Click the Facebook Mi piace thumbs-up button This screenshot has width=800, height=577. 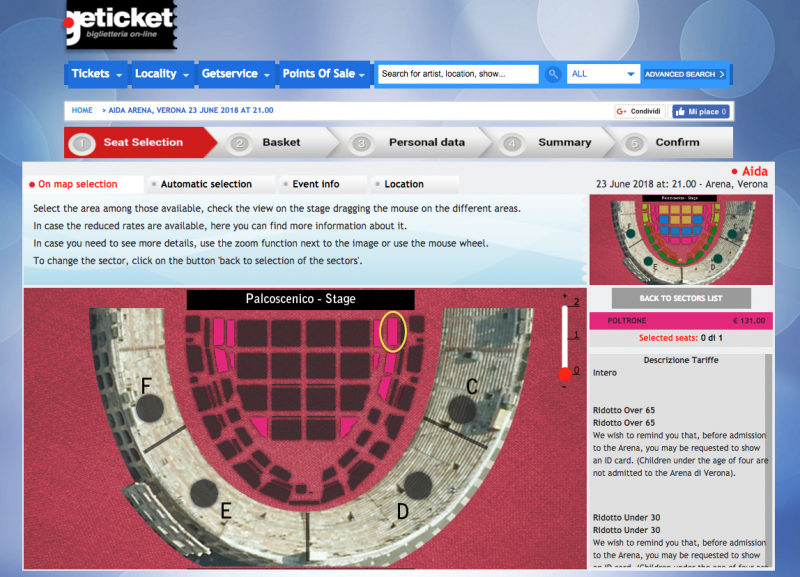tap(701, 111)
